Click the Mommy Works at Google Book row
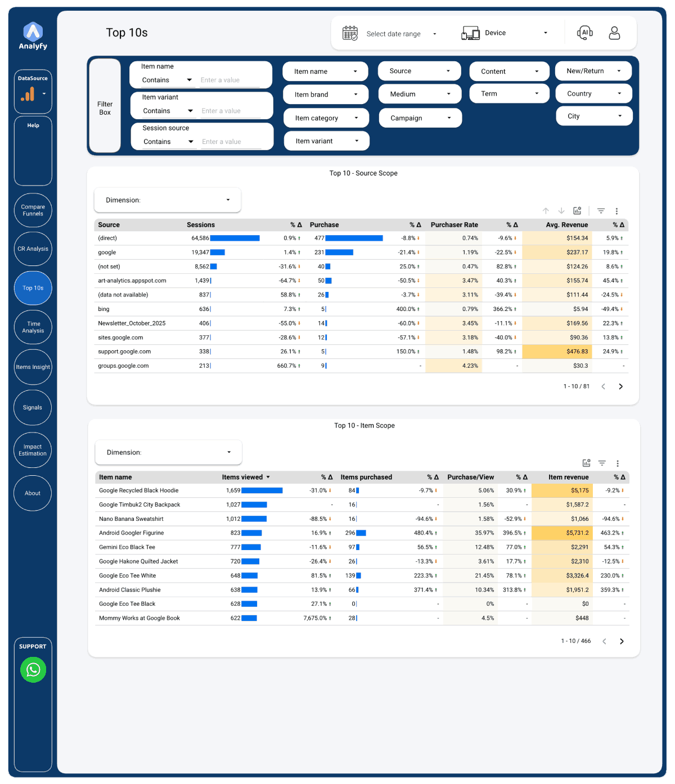This screenshot has width=675, height=784. [x=362, y=618]
